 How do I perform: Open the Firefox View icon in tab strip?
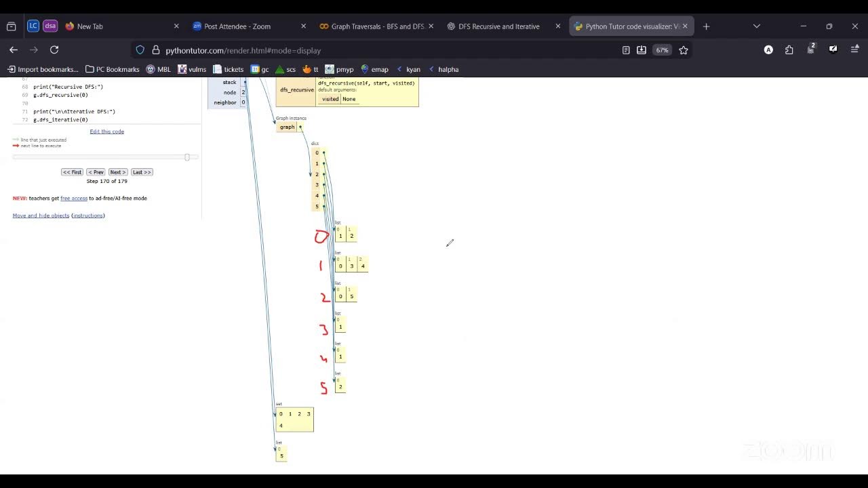(x=11, y=26)
